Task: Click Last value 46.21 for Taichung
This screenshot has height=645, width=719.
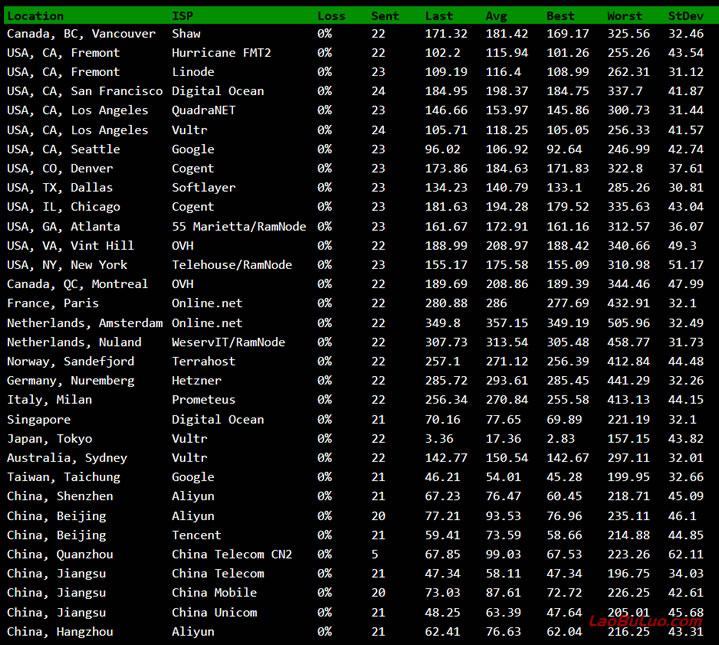Action: pos(442,477)
